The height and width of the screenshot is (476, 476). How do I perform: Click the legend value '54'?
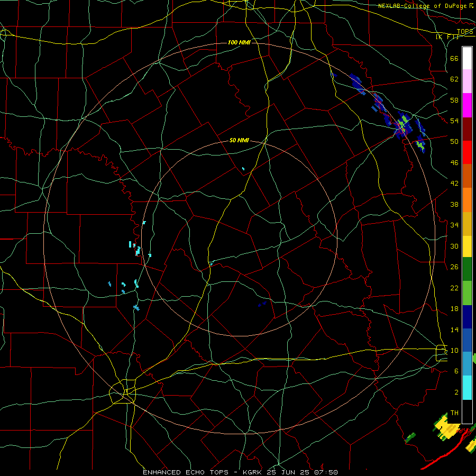pyautogui.click(x=454, y=121)
